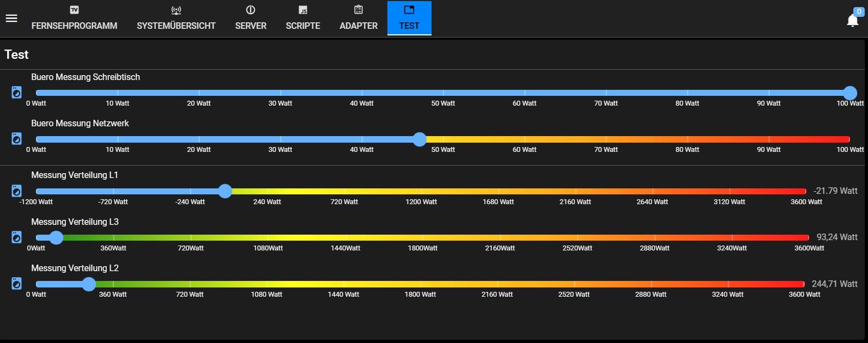The image size is (868, 343).
Task: Click the Buero Messung Netzwerk label
Action: (80, 124)
